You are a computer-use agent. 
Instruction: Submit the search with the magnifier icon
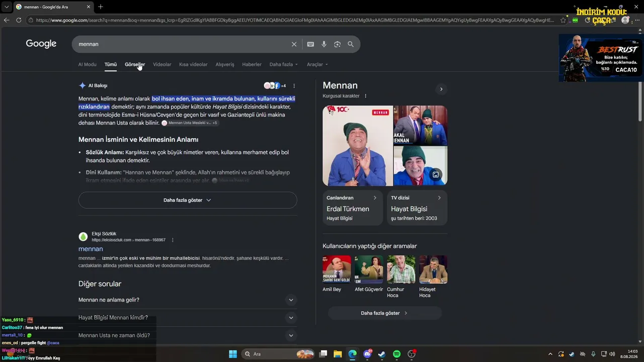point(351,44)
